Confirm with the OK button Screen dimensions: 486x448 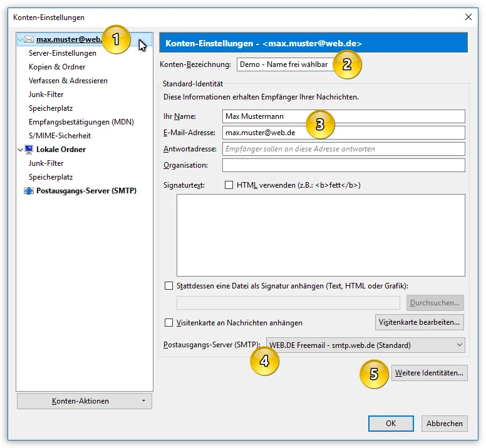point(391,424)
